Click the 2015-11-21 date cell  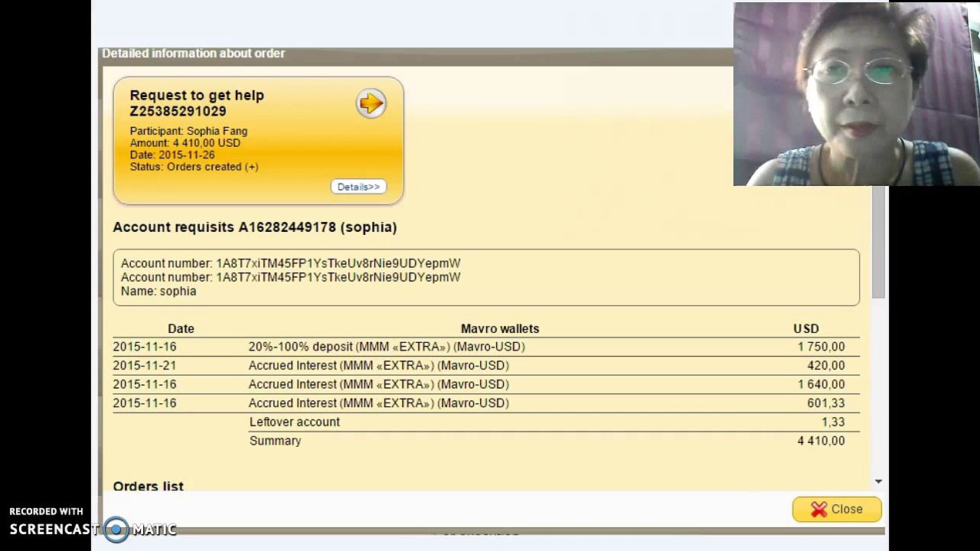coord(145,366)
